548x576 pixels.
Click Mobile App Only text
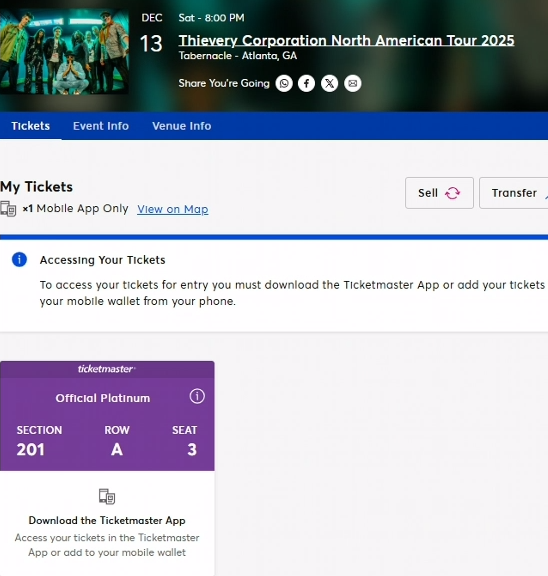82,208
